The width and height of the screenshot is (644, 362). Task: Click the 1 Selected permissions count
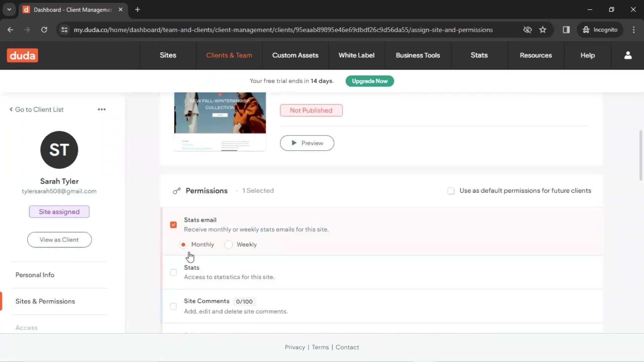coord(258,191)
